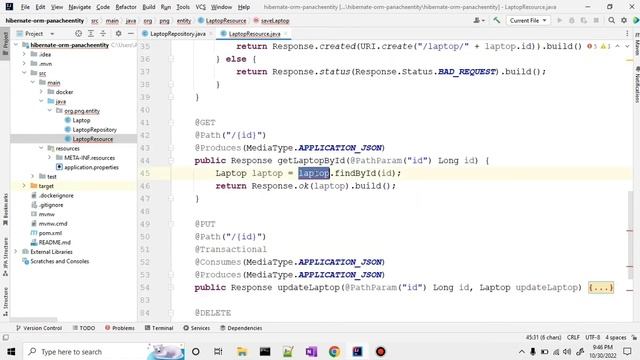640x360 pixels.
Task: Open the File menu
Action: (x=25, y=7)
